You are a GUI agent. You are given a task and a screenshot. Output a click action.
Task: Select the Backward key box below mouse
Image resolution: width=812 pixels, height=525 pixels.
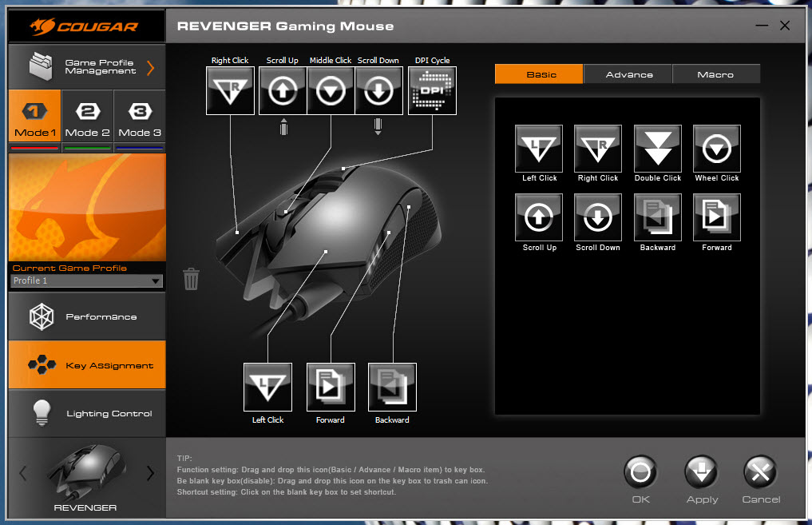[392, 387]
